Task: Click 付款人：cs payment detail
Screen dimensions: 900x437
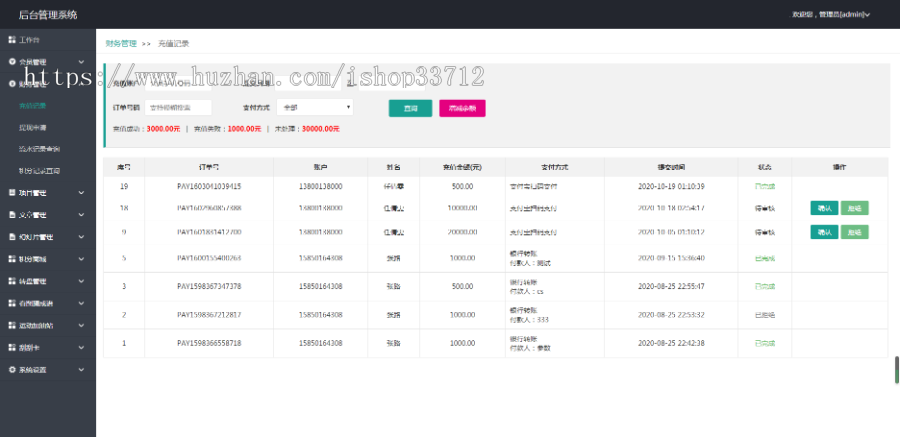Action: point(526,291)
